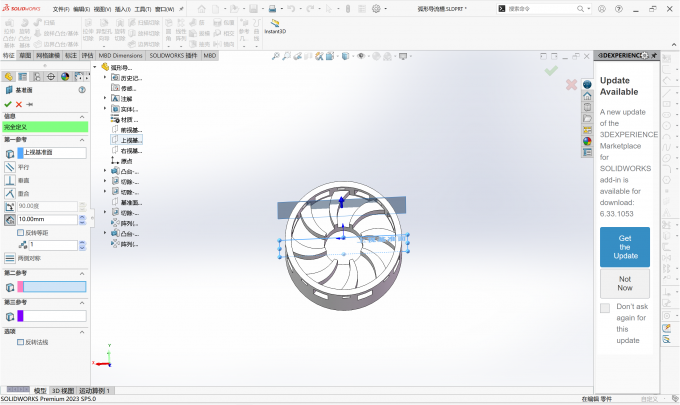Image resolution: width=680 pixels, height=405 pixels.
Task: Click the 第三参考 selection box with purple marker
Action: tap(52, 316)
